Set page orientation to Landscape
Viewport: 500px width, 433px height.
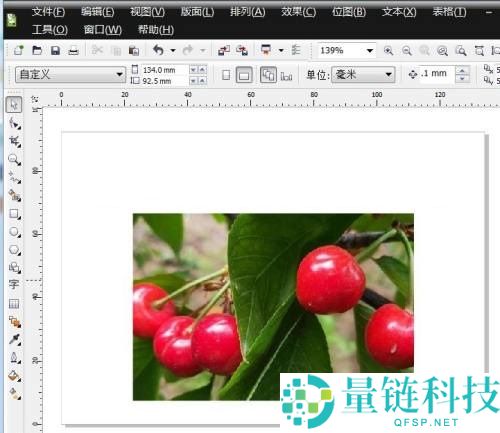coord(244,75)
